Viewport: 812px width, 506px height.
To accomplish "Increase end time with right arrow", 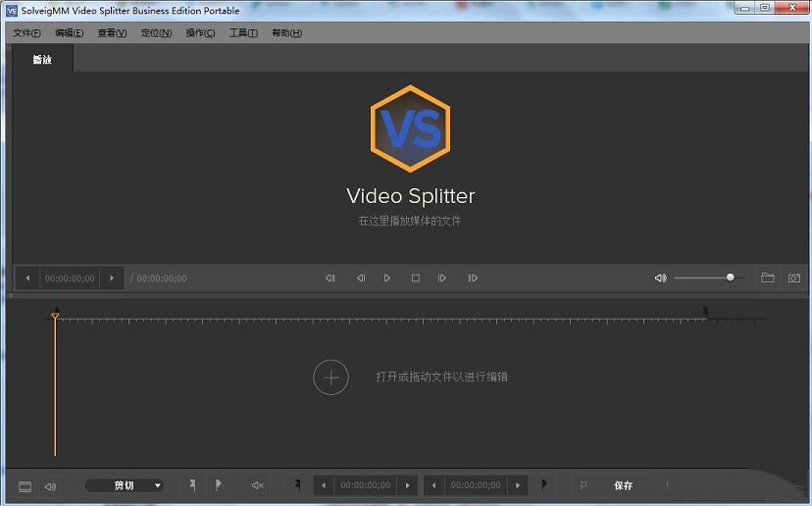I will pos(518,485).
